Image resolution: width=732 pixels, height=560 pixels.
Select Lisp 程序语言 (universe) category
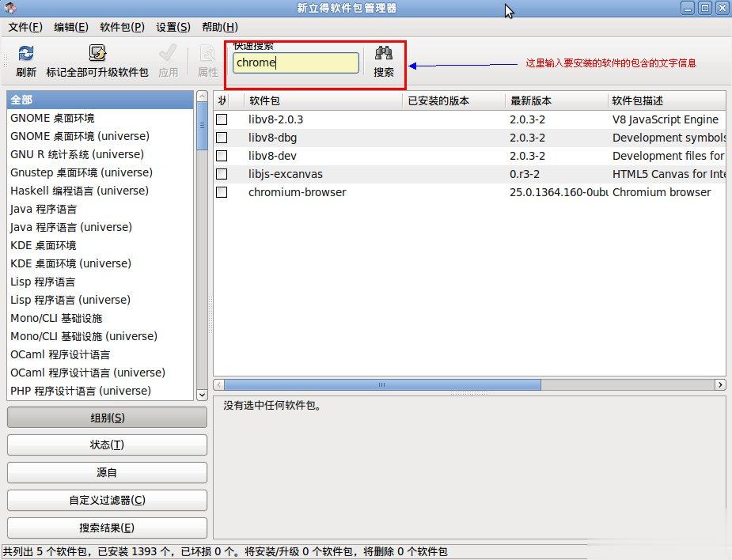[x=100, y=300]
